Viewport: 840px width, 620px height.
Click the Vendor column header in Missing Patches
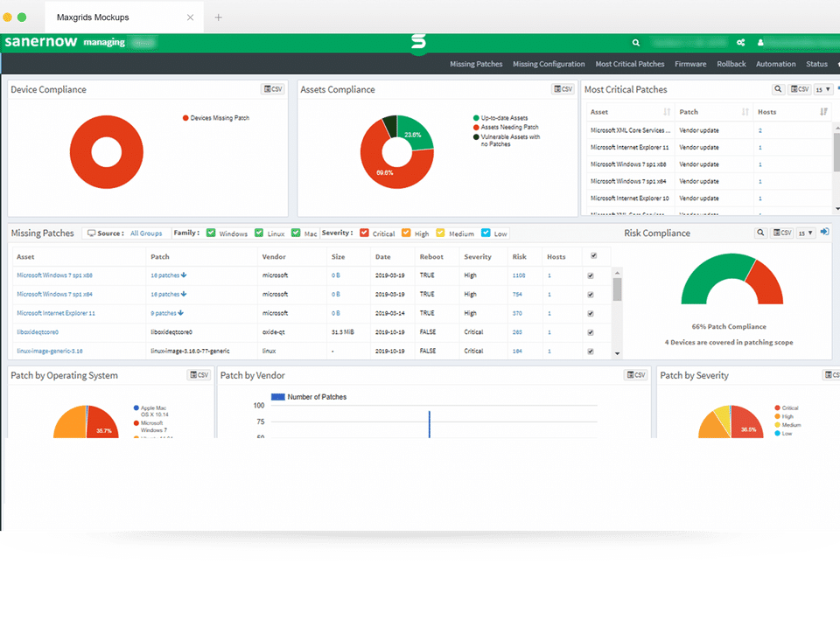[274, 257]
